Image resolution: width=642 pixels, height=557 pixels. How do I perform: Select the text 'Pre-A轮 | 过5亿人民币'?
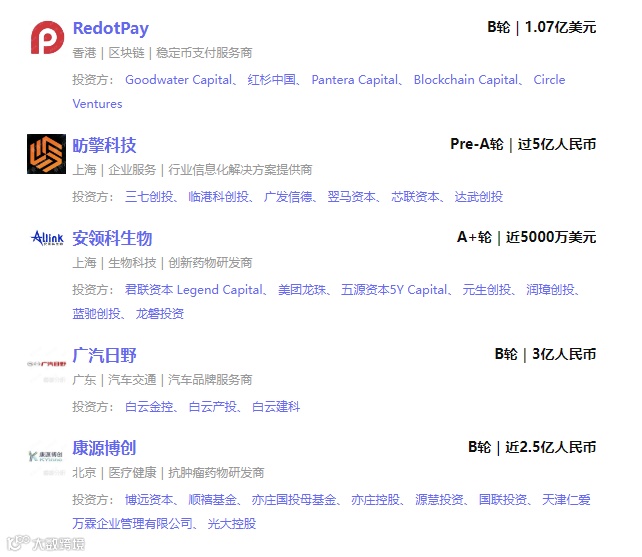click(523, 144)
